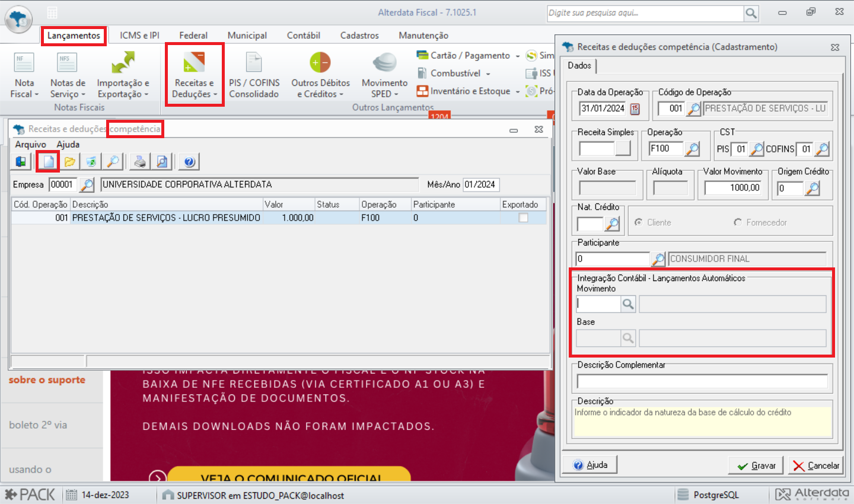Click the search magnifier in top search bar
The image size is (854, 504).
[751, 13]
